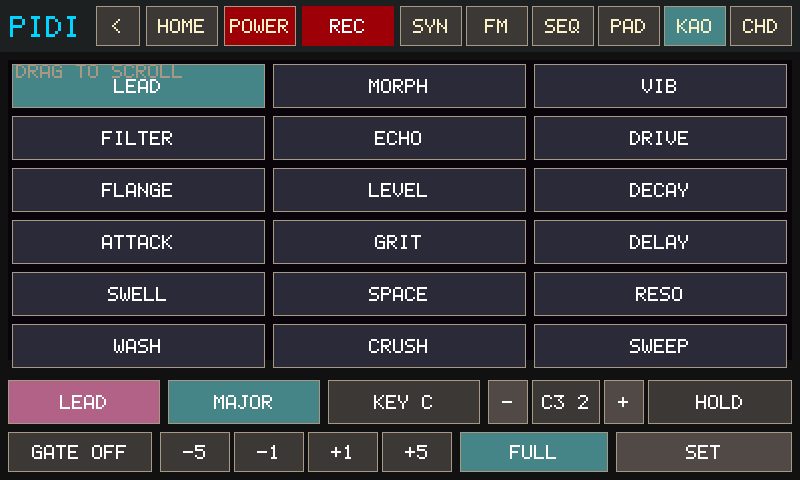The width and height of the screenshot is (800, 480).
Task: Toggle the red POWER button
Action: click(260, 26)
